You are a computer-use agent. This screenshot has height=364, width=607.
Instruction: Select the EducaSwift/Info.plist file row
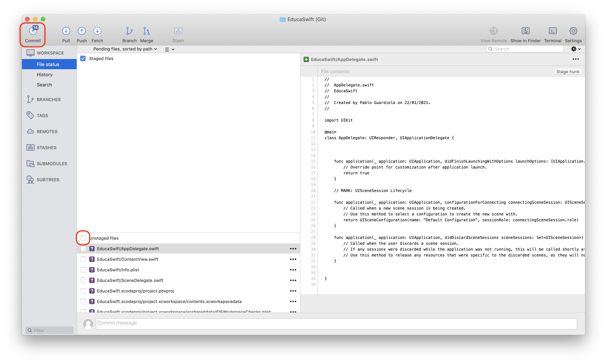click(189, 270)
